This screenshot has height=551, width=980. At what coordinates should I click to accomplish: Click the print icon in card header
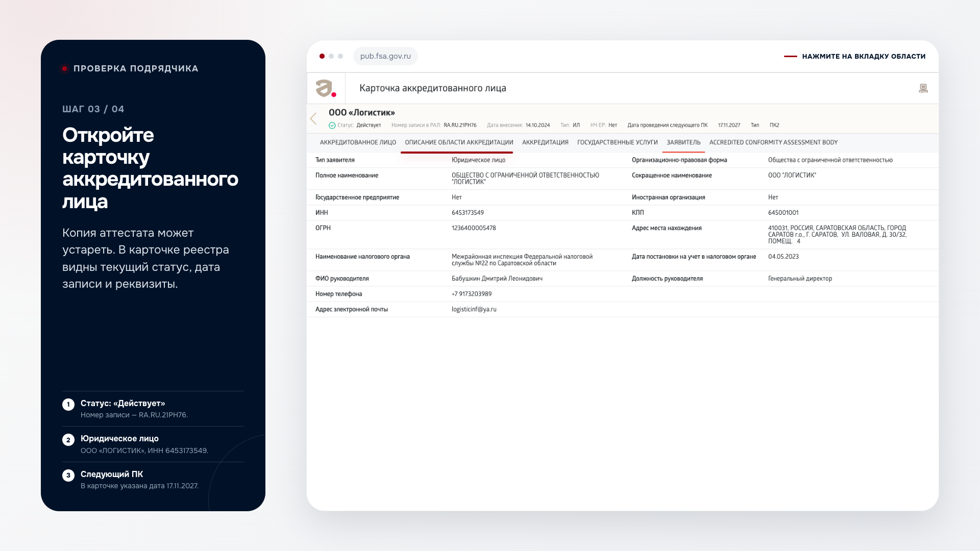coord(923,88)
